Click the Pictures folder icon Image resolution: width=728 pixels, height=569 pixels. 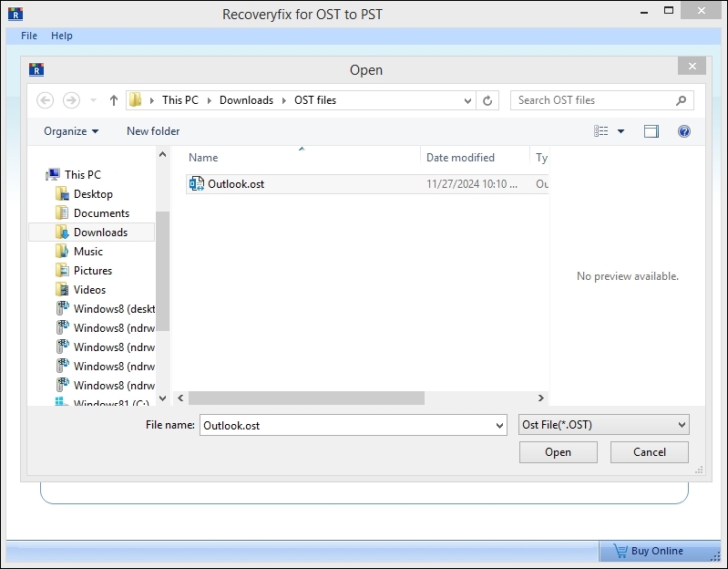[62, 270]
